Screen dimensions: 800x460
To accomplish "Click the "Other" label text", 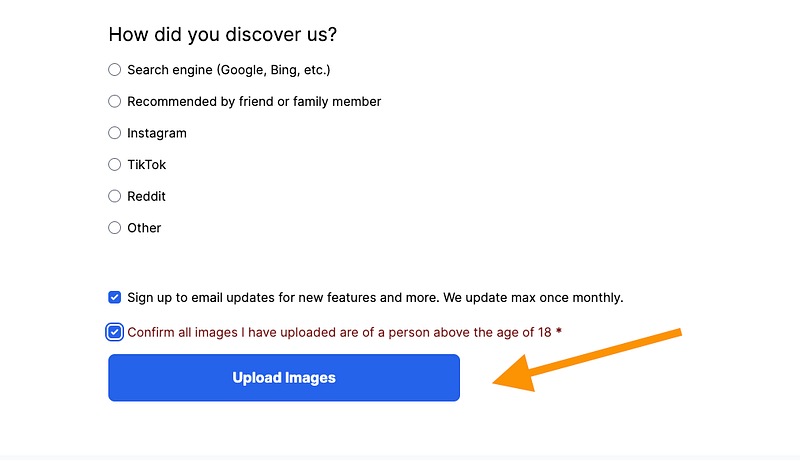I will click(x=144, y=228).
